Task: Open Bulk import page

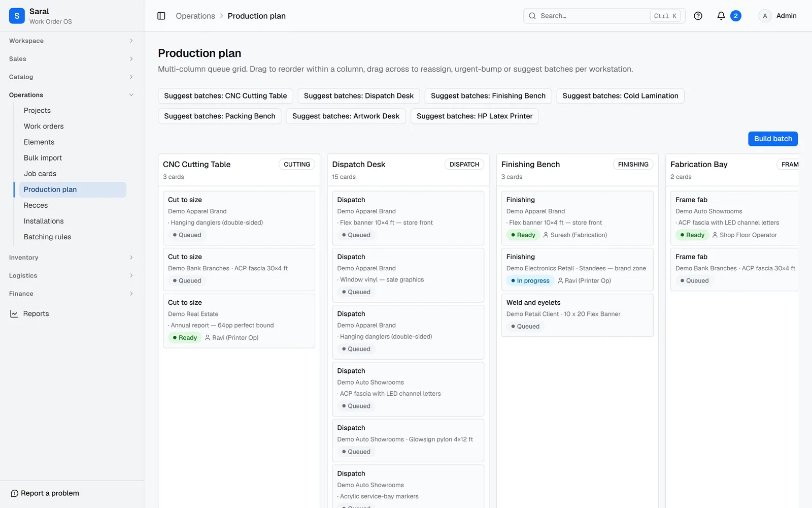Action: [73, 158]
